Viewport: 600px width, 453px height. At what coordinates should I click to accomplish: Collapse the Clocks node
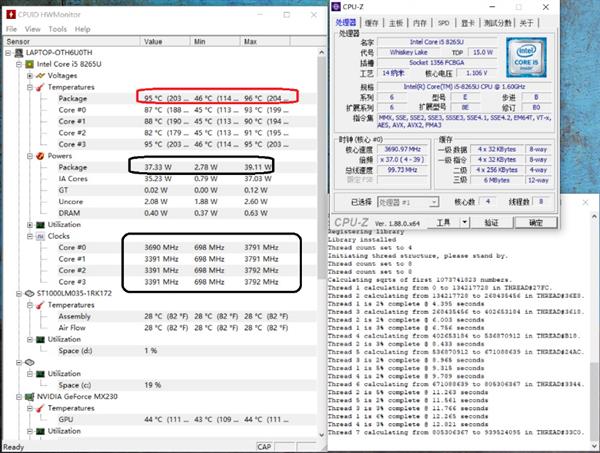coord(30,236)
